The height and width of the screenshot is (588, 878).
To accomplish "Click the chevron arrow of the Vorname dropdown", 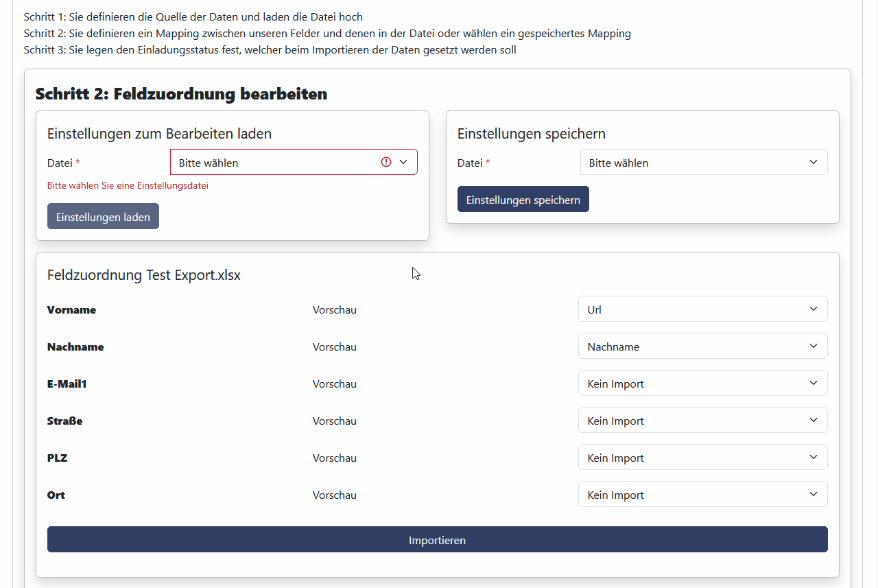I will pos(814,309).
